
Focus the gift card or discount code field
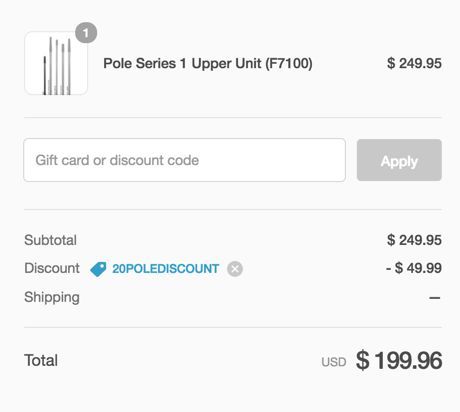(184, 160)
